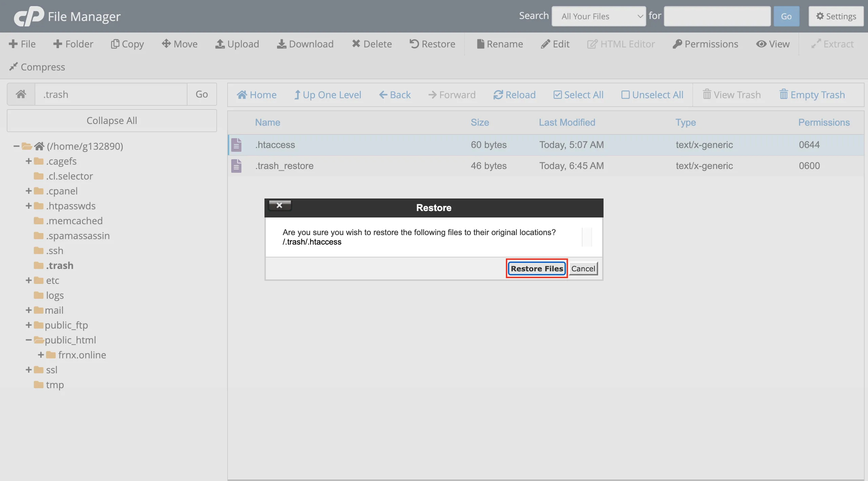Click the blue search Go button
The image size is (868, 481).
point(786,16)
